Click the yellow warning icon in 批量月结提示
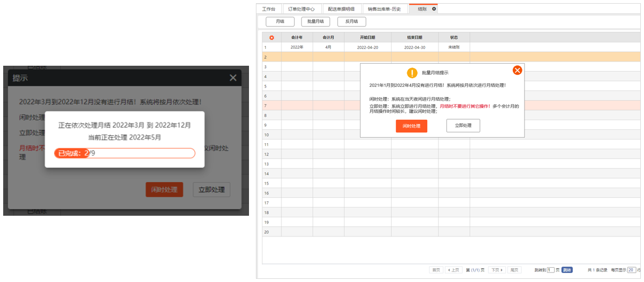Viewport: 644px width, 282px height. coord(412,73)
